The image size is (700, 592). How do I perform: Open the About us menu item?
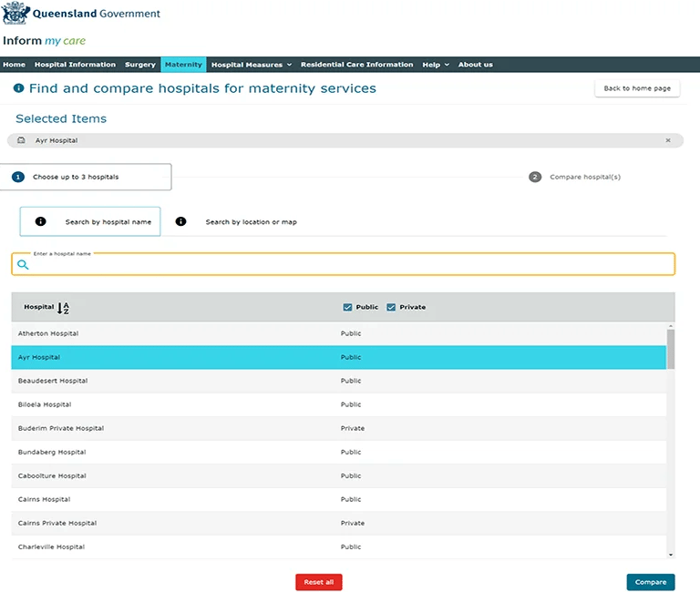click(x=476, y=65)
